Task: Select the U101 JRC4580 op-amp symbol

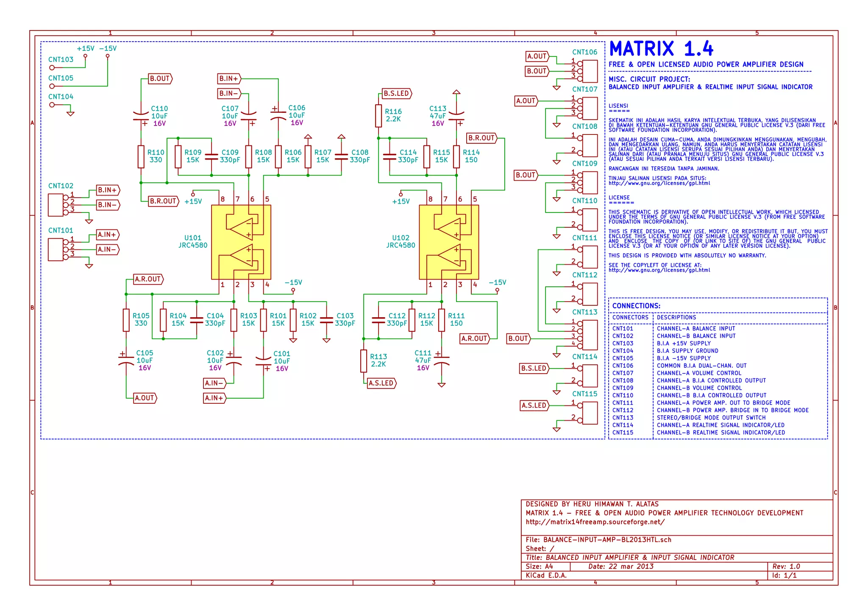Action: click(241, 242)
